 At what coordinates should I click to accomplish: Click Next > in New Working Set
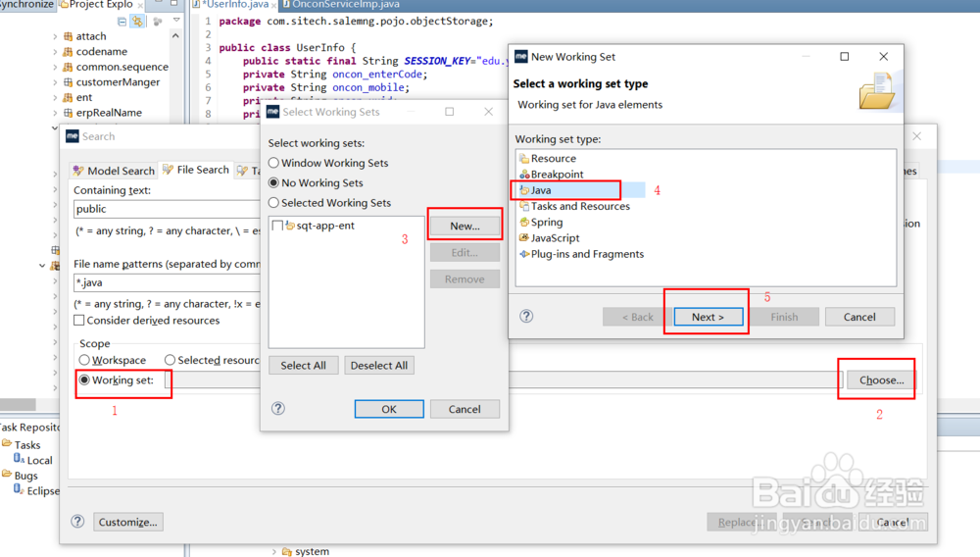pyautogui.click(x=709, y=317)
